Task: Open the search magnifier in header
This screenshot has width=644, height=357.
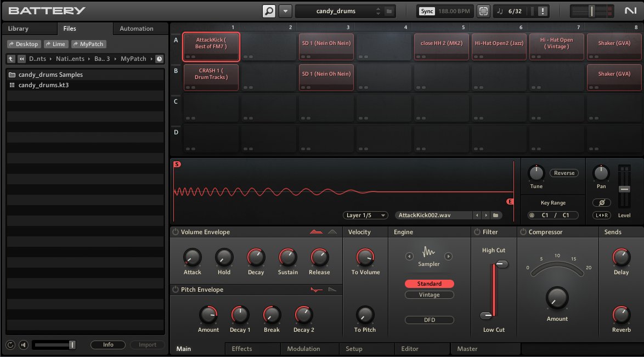Action: pyautogui.click(x=269, y=11)
